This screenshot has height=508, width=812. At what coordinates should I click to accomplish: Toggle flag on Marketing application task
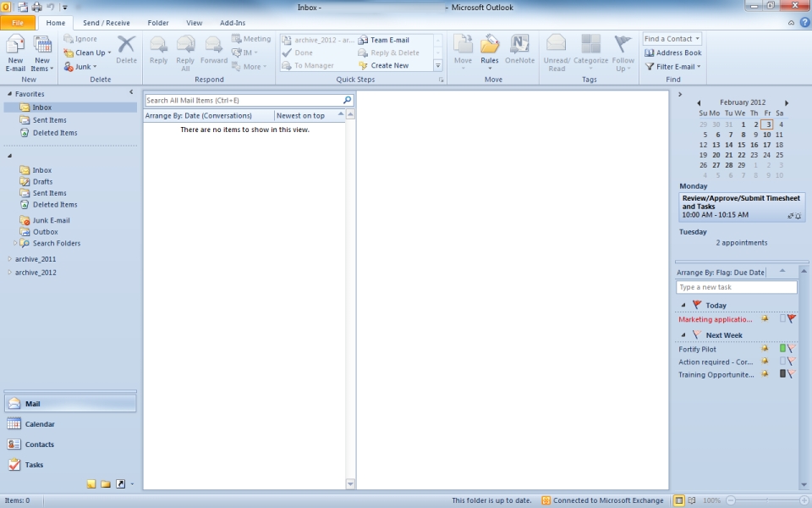click(x=792, y=319)
